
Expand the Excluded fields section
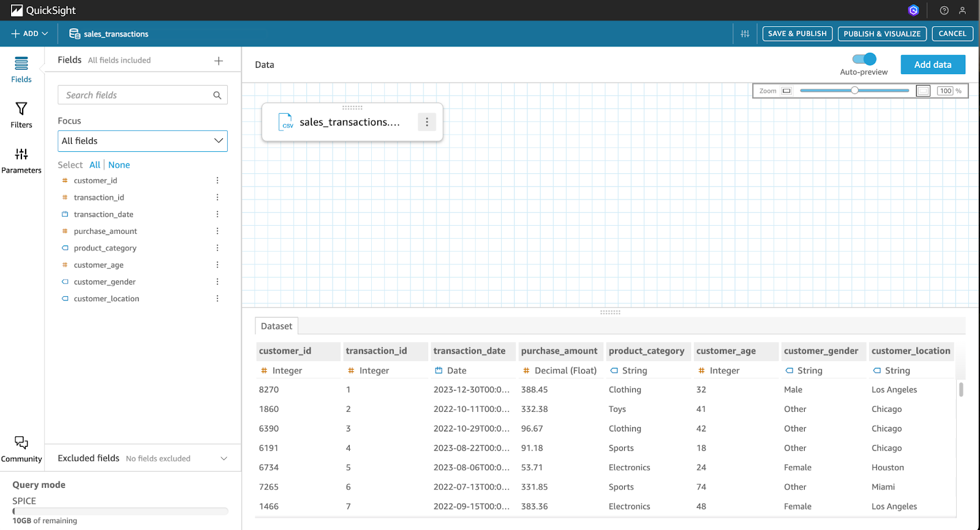point(224,458)
